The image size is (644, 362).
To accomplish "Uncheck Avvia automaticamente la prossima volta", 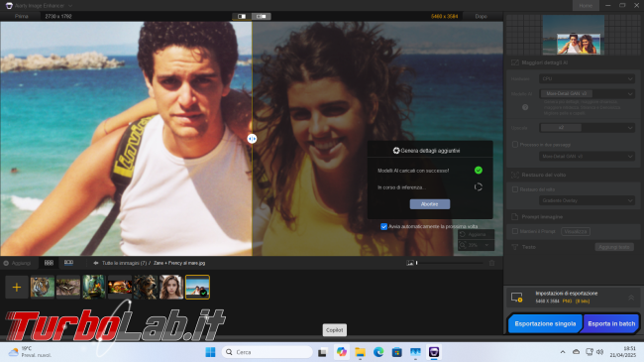I will [383, 227].
